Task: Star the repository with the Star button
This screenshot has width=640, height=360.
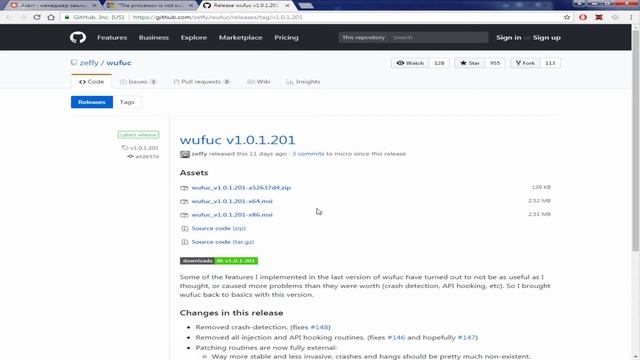Action: [470, 63]
